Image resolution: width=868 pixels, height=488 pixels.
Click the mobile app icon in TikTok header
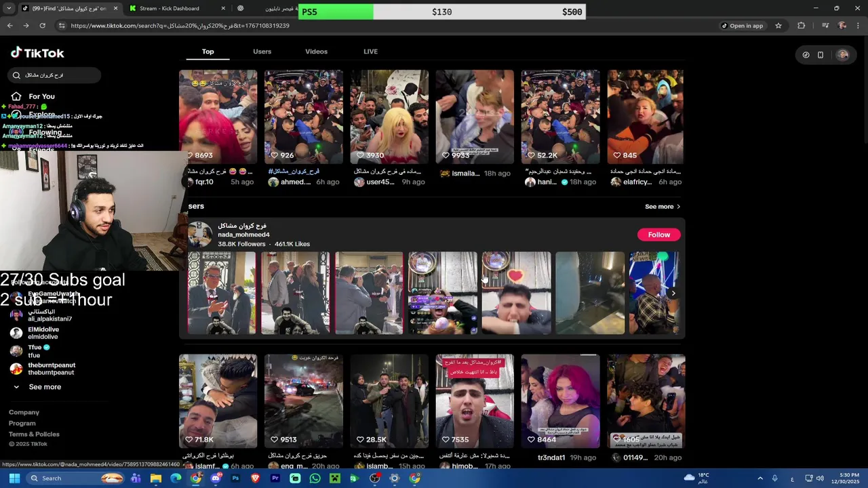(821, 55)
